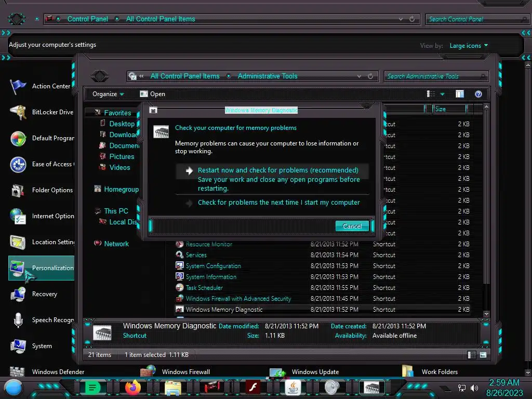Image resolution: width=532 pixels, height=399 pixels.
Task: Select Windows Memory Diagnostic list row
Action: [x=322, y=310]
